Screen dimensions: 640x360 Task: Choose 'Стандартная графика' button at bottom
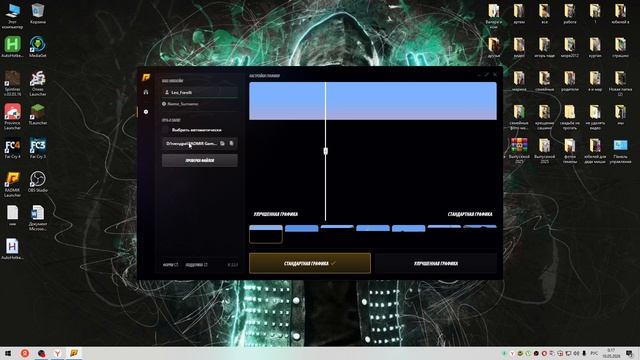tap(310, 263)
